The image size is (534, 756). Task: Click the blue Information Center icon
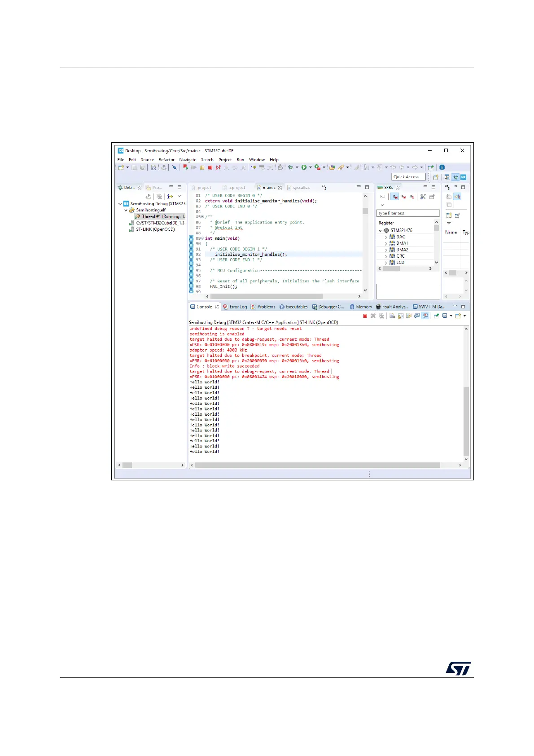tap(442, 167)
